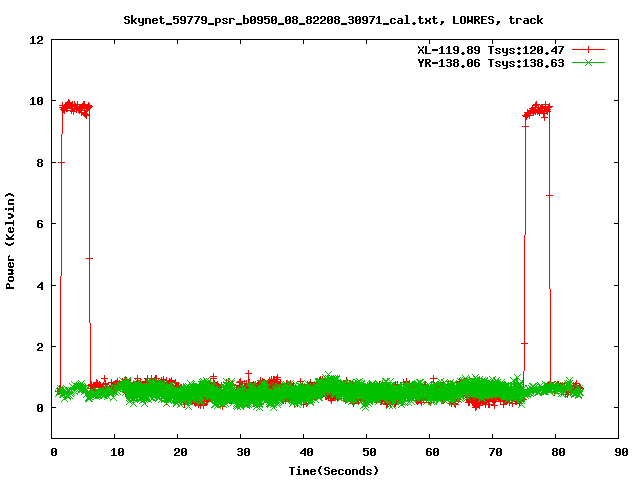The height and width of the screenshot is (480, 640).
Task: Select the legend entry 'XL-119.89 Tsys:120.47'
Action: coord(491,50)
